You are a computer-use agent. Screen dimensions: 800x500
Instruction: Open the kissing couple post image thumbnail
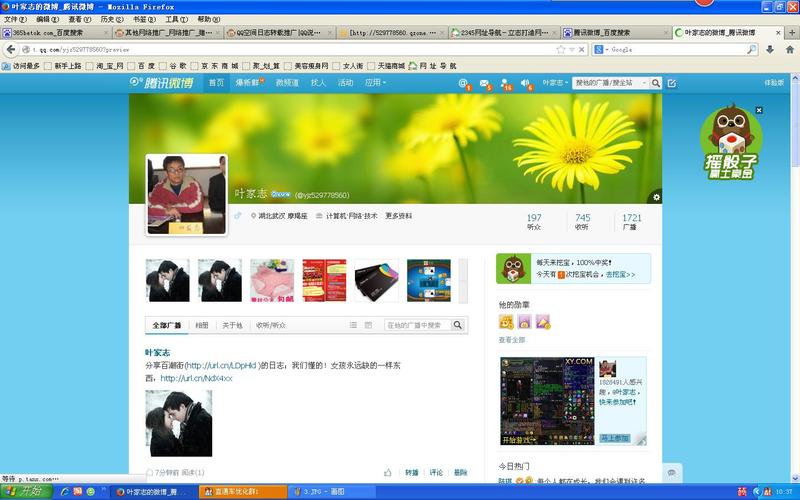(179, 423)
